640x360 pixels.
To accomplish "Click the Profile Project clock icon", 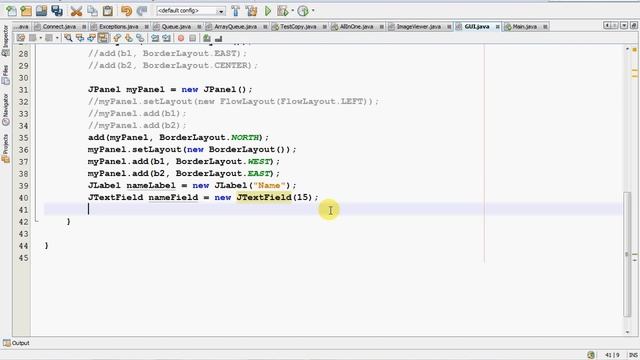I will (303, 11).
